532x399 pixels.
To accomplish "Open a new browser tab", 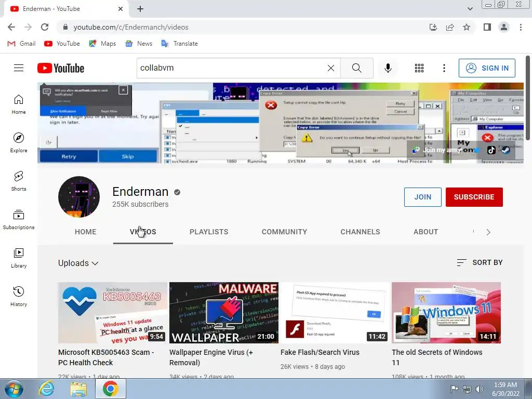I will [140, 9].
